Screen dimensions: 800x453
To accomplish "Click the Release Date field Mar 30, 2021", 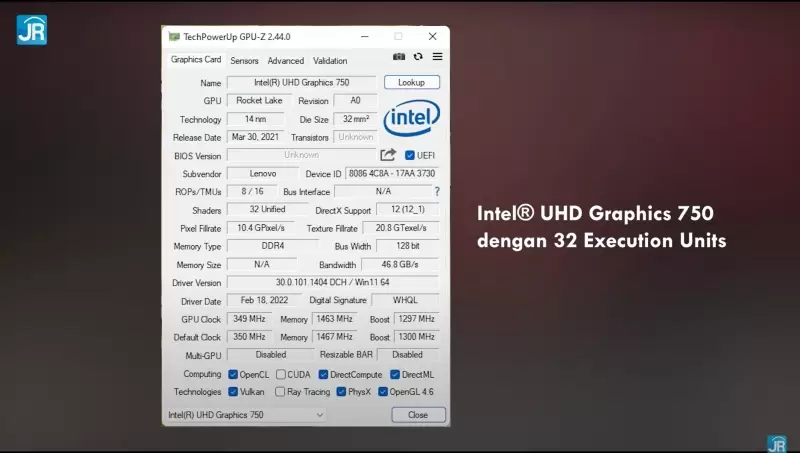I will (256, 137).
